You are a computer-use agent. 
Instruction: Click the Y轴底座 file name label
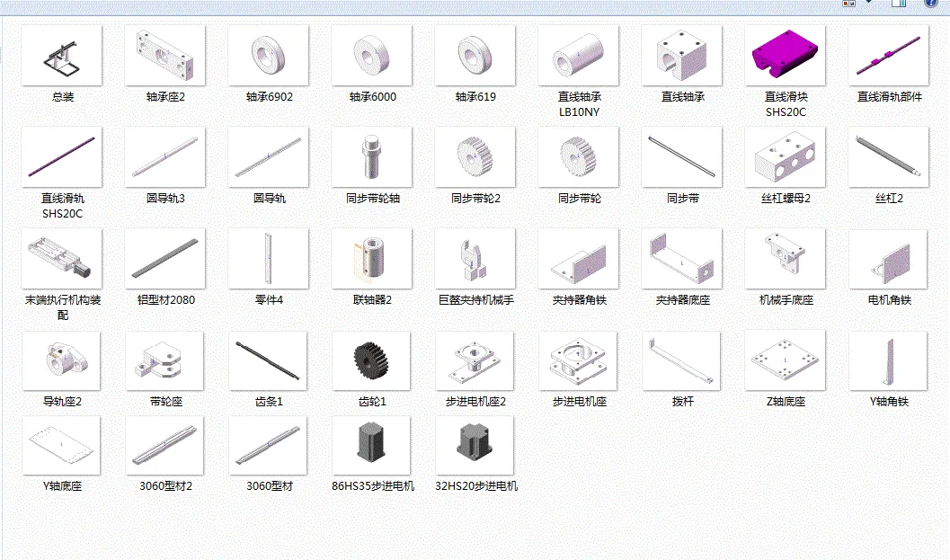pyautogui.click(x=62, y=486)
